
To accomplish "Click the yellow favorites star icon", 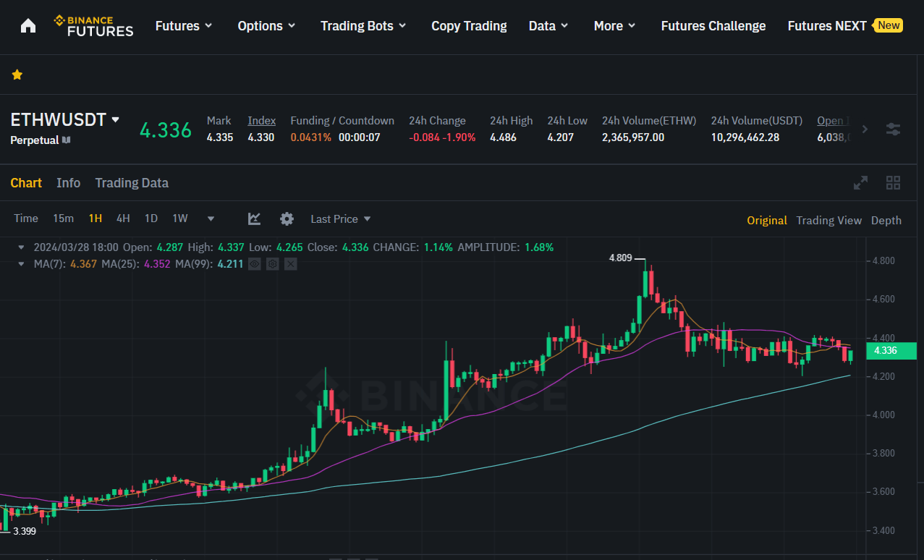I will pyautogui.click(x=17, y=75).
